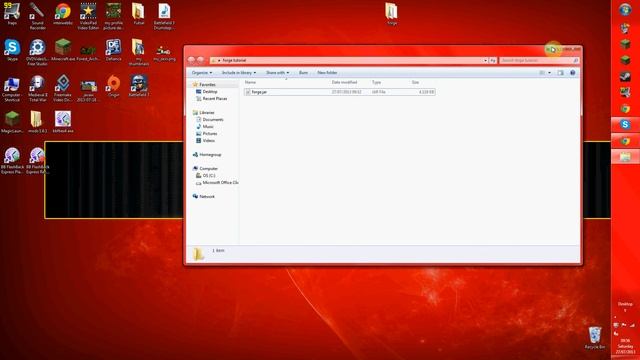Screen dimensions: 640x360
Task: Click the Windows Start orb
Action: pos(625,10)
